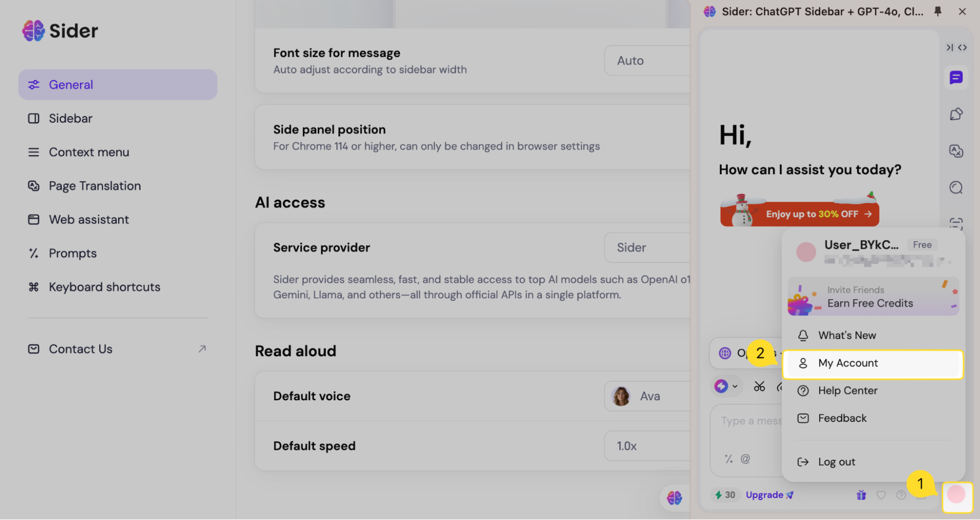Click User_BYkC username in profile menu
The image size is (980, 520).
[x=861, y=245]
